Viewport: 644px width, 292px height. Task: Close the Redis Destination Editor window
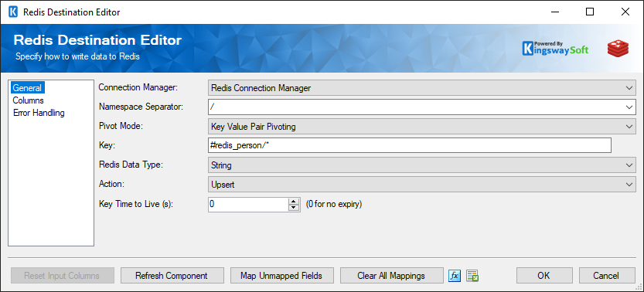(625, 12)
